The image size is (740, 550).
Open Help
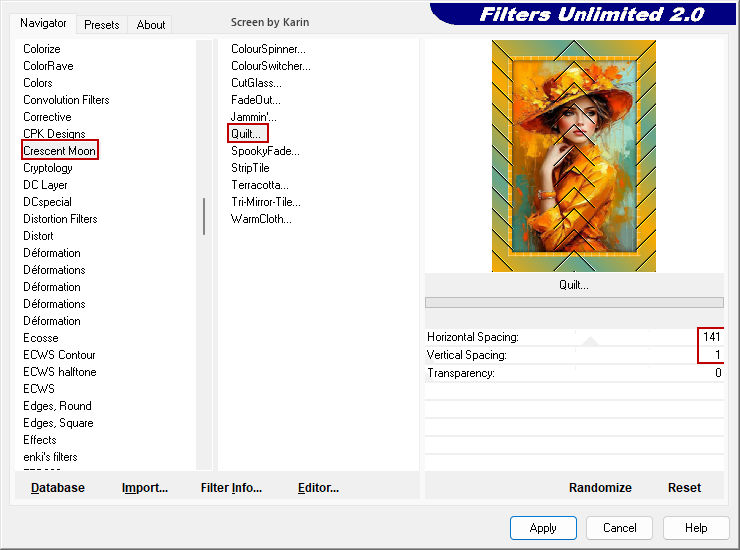[696, 528]
